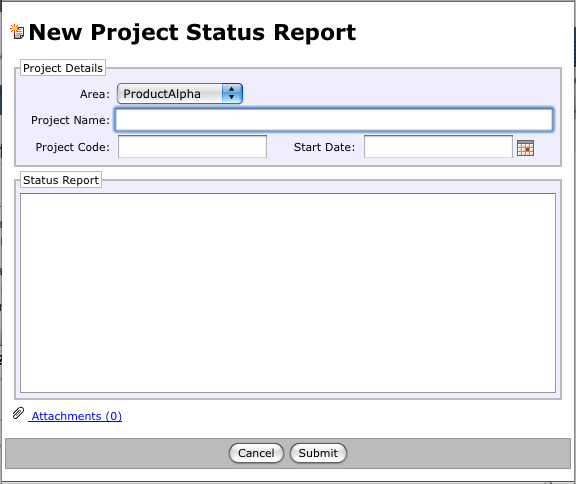The image size is (576, 484).
Task: Click into the Project Code field
Action: point(192,147)
